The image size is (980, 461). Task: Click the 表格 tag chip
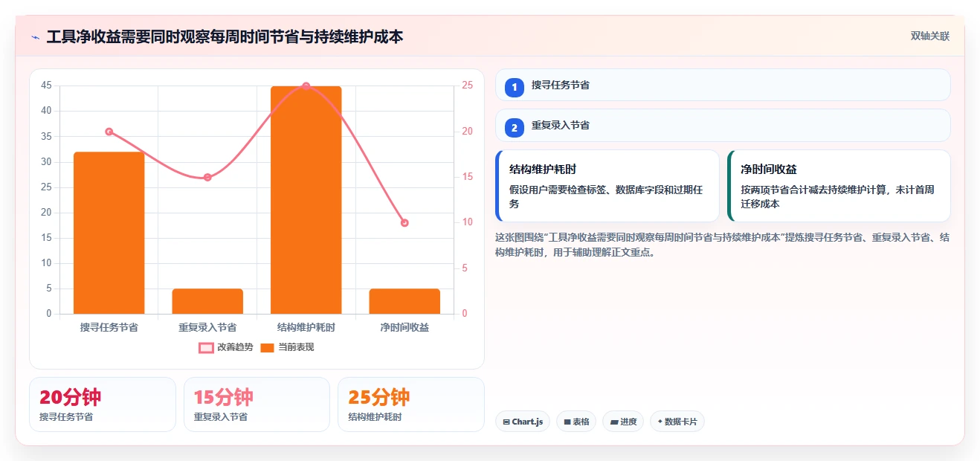(x=576, y=422)
